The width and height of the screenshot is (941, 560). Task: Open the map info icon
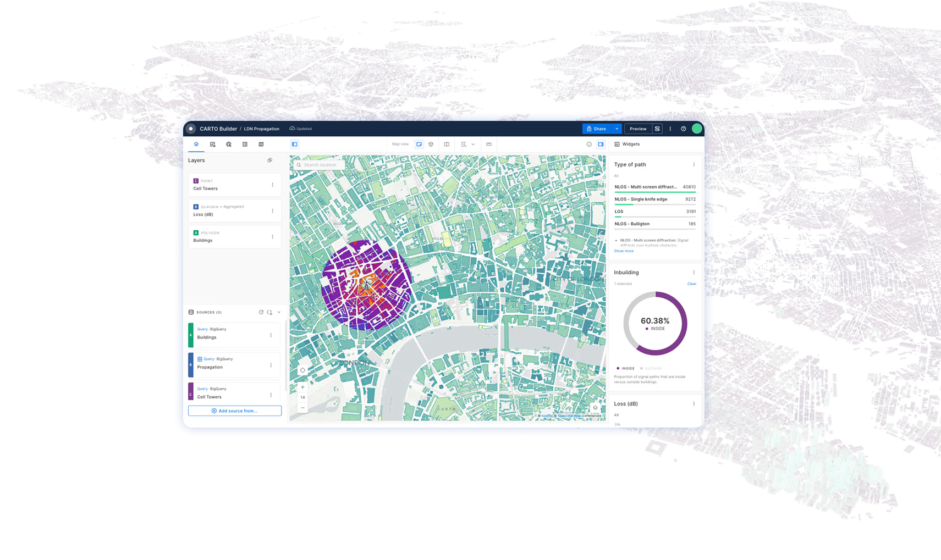pyautogui.click(x=589, y=145)
